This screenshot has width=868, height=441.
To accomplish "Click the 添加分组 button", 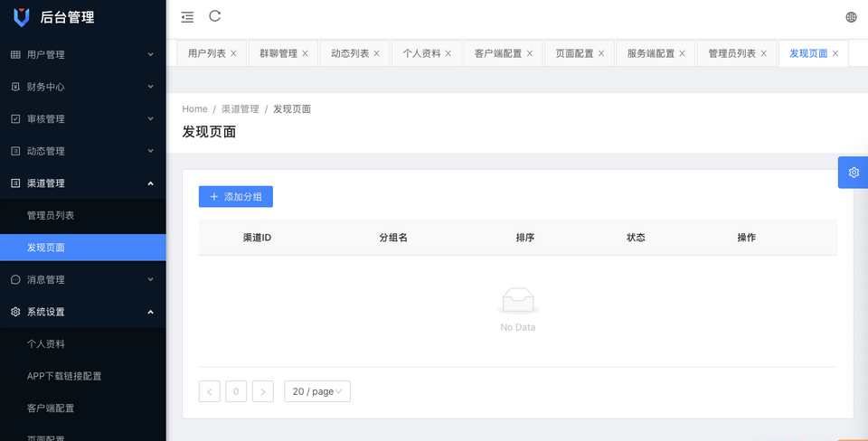I will pyautogui.click(x=236, y=196).
